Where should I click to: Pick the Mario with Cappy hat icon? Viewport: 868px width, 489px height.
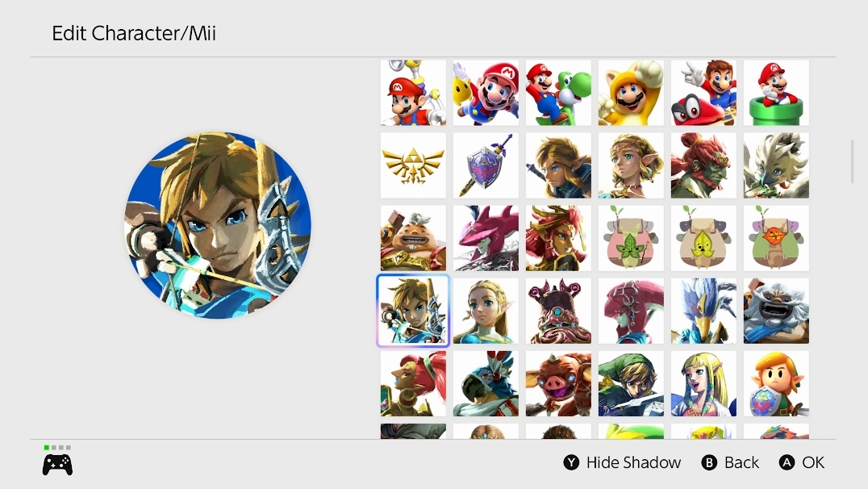pos(703,93)
